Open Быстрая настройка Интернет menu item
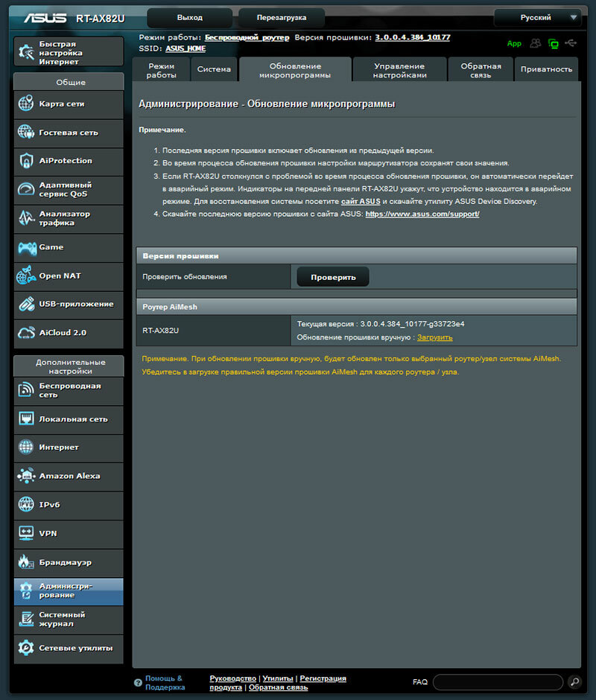The image size is (596, 700). pos(69,52)
